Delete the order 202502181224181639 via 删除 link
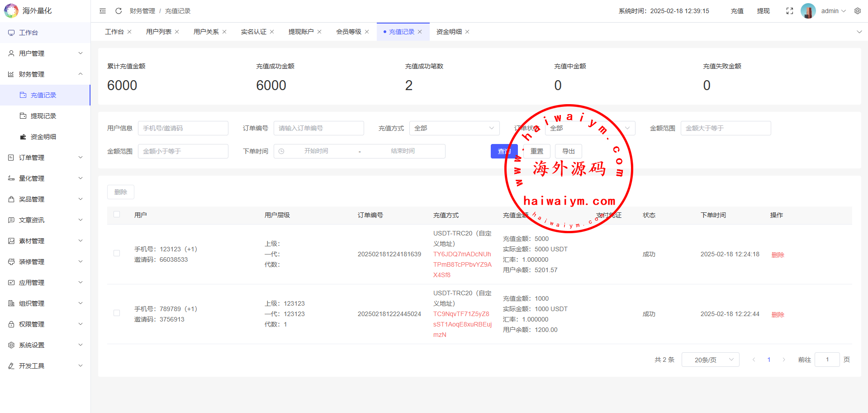868x413 pixels. pos(778,255)
